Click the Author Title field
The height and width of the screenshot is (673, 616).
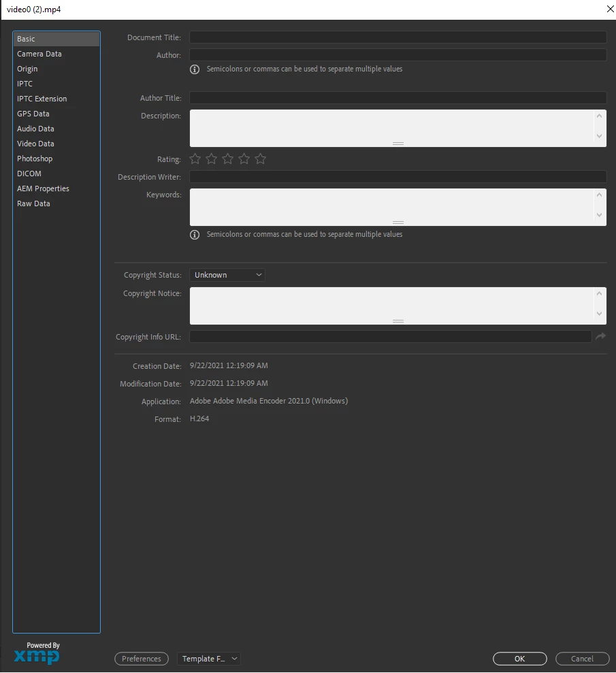click(x=398, y=97)
